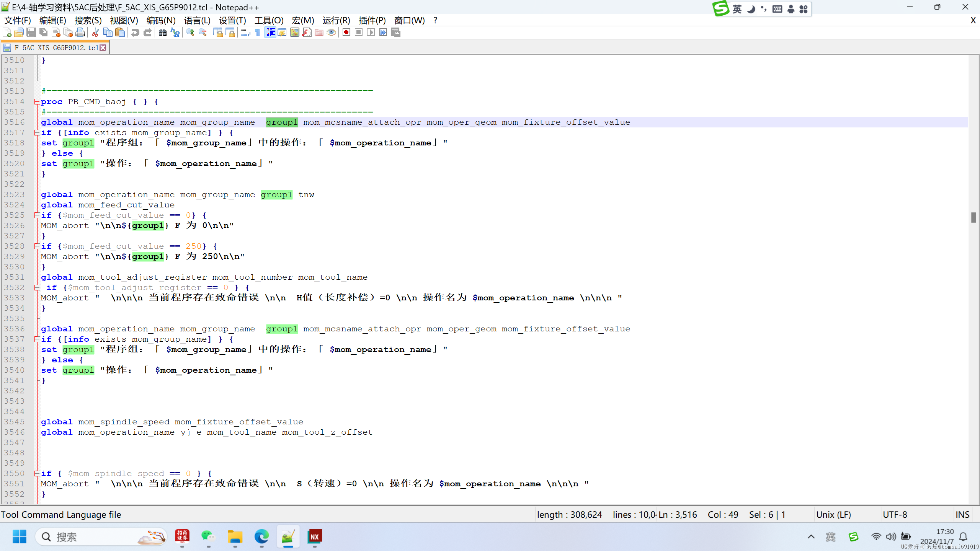
Task: Expand the system tray hidden icons chevron
Action: pyautogui.click(x=811, y=537)
